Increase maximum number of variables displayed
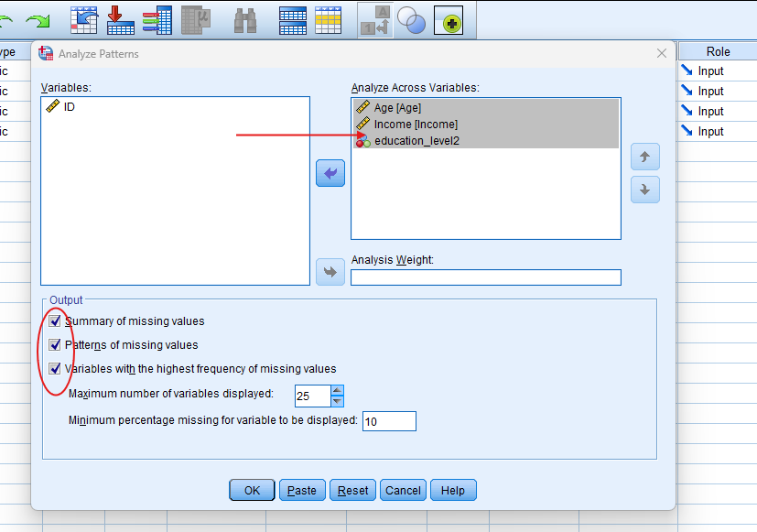Image resolution: width=757 pixels, height=532 pixels. pyautogui.click(x=337, y=391)
